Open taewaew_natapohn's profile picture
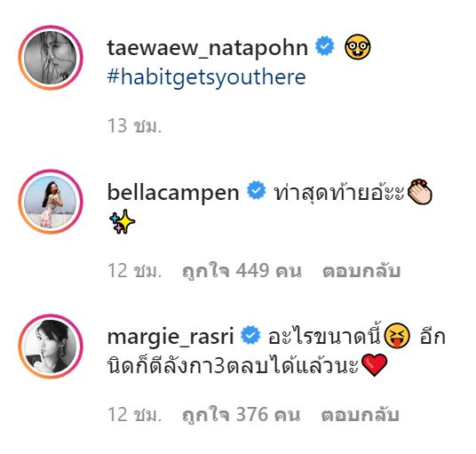476x454 pixels. coord(51,58)
